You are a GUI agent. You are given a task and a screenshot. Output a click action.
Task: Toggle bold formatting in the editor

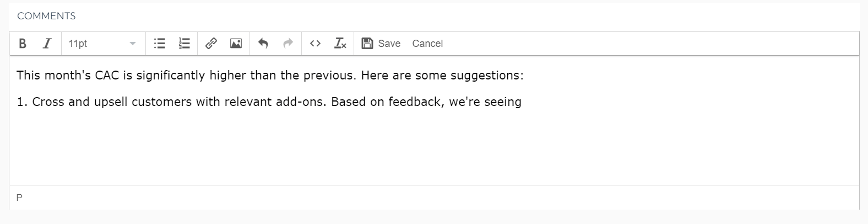point(23,44)
